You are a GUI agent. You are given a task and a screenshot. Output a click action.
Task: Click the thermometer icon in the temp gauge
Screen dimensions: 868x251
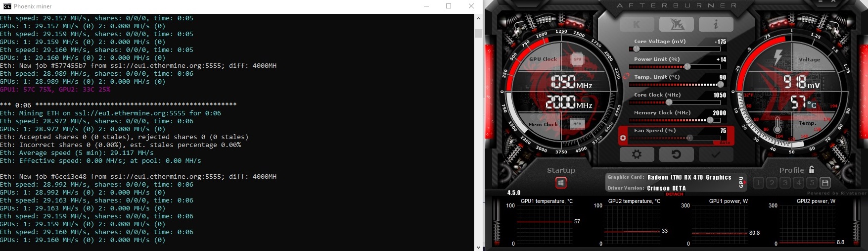tap(777, 125)
